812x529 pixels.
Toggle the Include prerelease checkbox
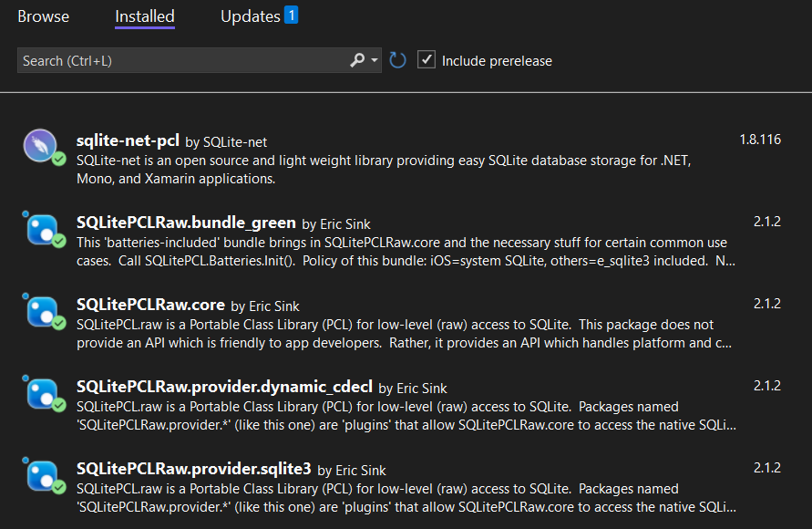click(x=426, y=60)
